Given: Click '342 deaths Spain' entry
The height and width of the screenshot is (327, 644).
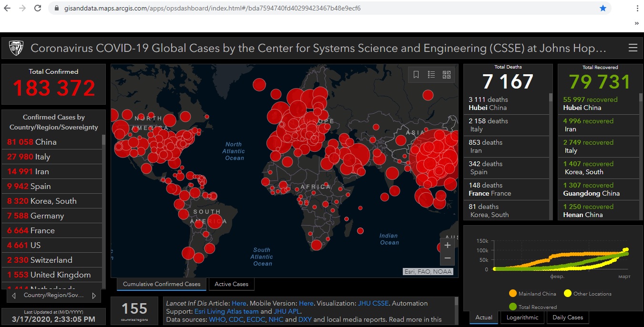Looking at the screenshot, I should click(506, 168).
